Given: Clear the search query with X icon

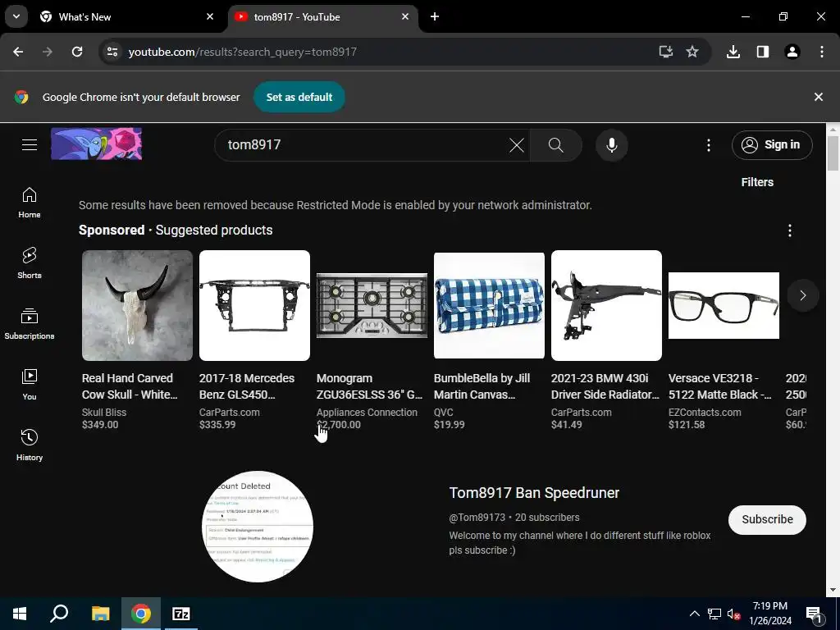Looking at the screenshot, I should (517, 145).
